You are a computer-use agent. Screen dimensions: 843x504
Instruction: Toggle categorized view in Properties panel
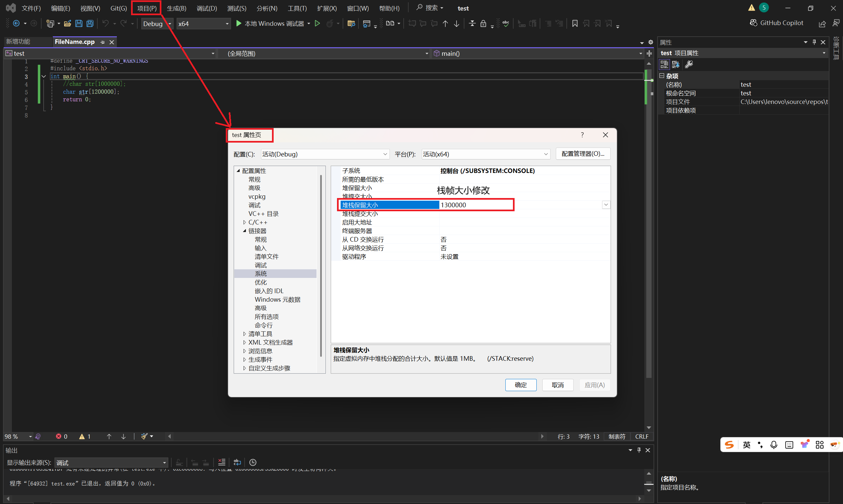tap(664, 64)
